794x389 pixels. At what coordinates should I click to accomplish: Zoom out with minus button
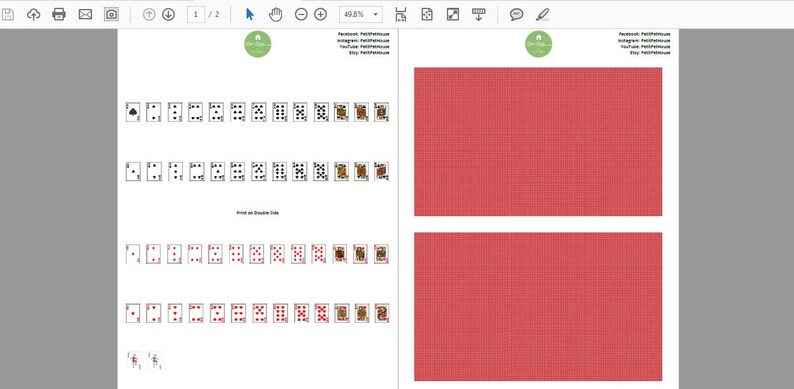(301, 14)
